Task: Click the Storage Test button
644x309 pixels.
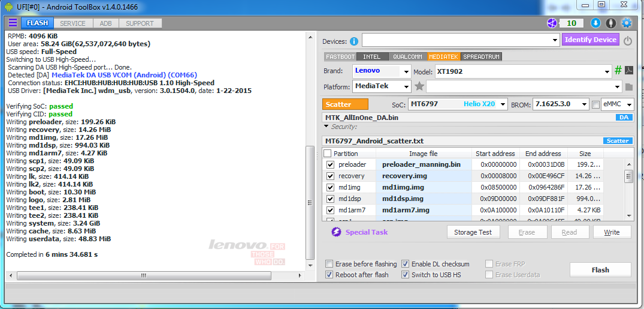Action: [473, 232]
